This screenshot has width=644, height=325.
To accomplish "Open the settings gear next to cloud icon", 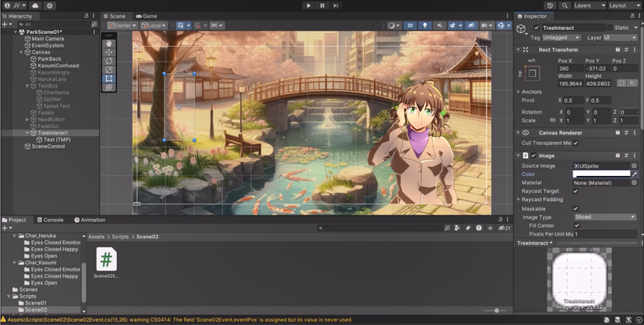I will coord(49,6).
